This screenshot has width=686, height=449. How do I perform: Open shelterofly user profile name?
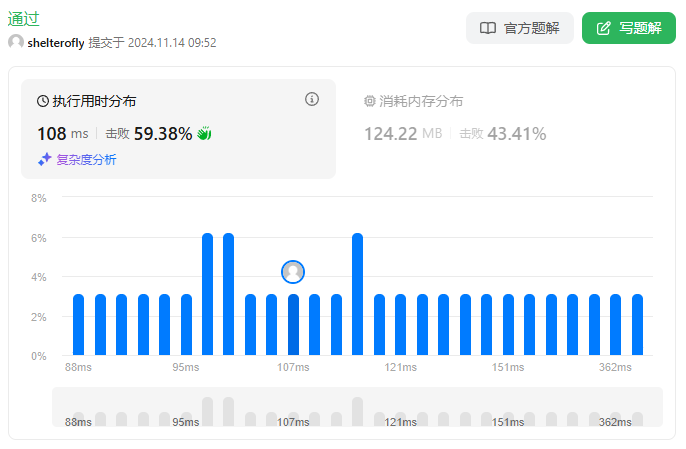point(56,43)
